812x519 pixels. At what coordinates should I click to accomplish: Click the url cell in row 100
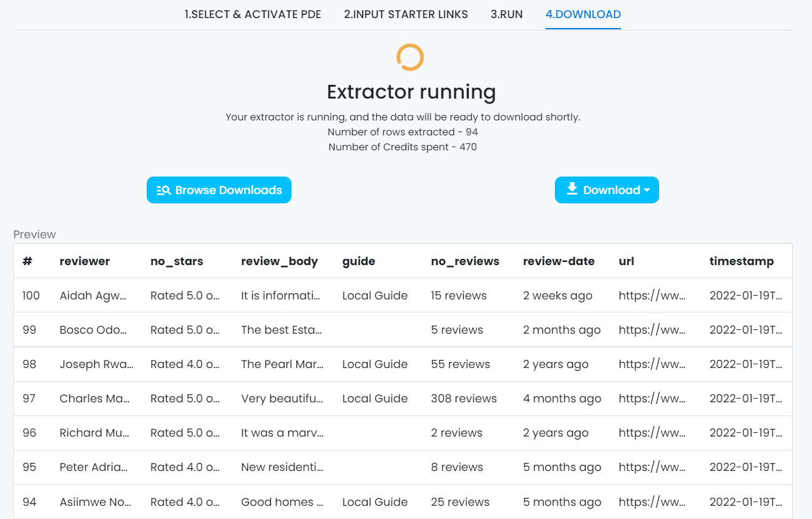tap(653, 296)
